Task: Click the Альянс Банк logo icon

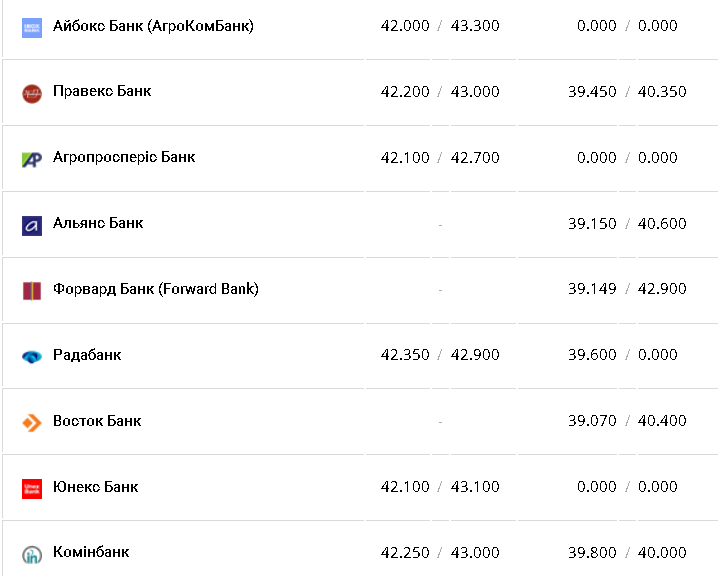Action: pos(32,225)
